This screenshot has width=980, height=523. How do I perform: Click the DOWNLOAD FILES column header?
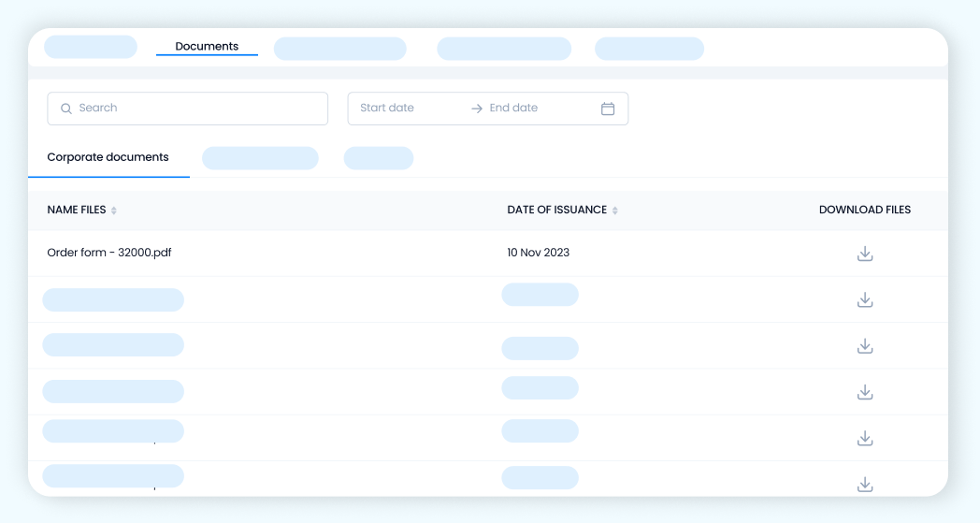tap(864, 210)
